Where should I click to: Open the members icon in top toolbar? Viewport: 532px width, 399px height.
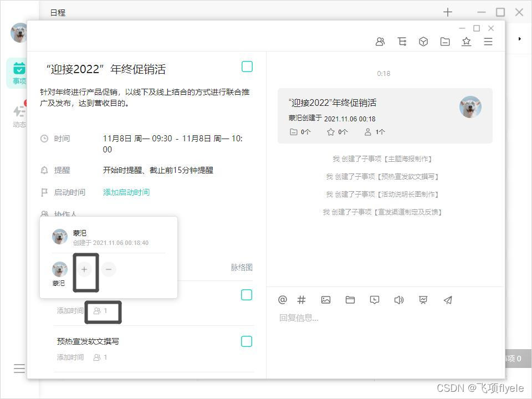(x=380, y=42)
